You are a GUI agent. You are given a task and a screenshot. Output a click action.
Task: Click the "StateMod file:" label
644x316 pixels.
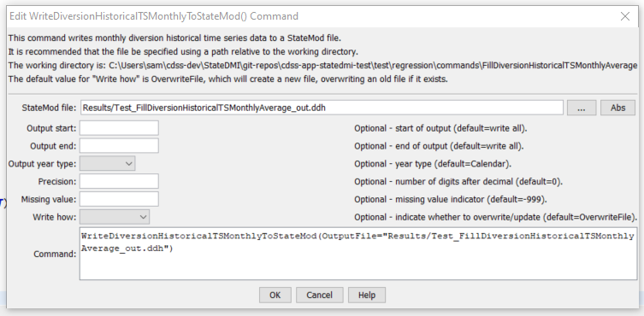(49, 108)
